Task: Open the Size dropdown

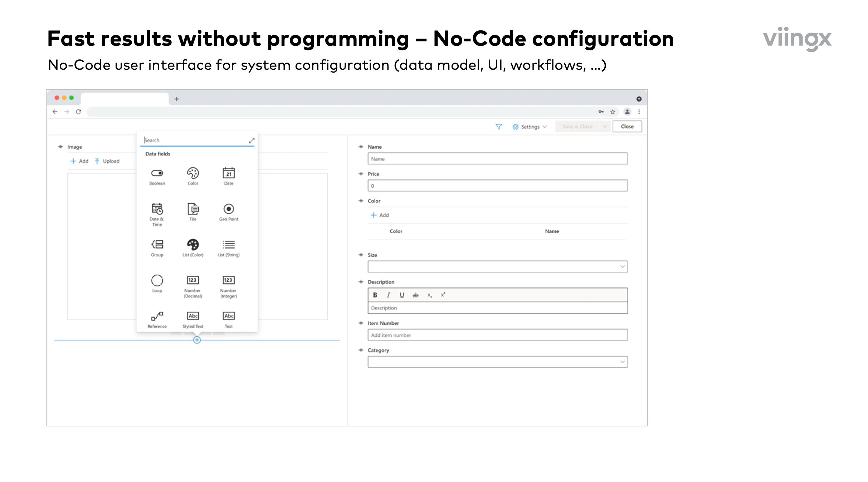Action: 497,266
